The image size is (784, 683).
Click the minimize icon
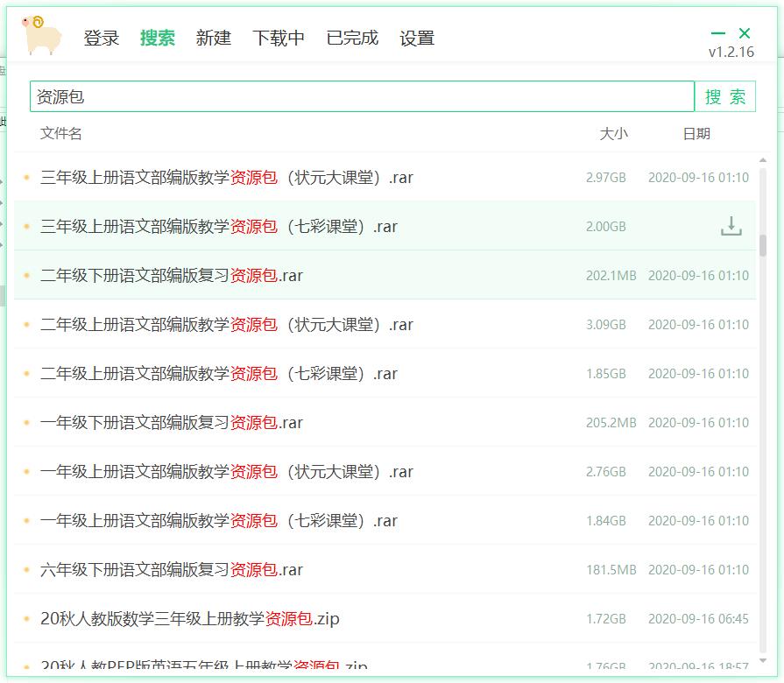[x=717, y=32]
